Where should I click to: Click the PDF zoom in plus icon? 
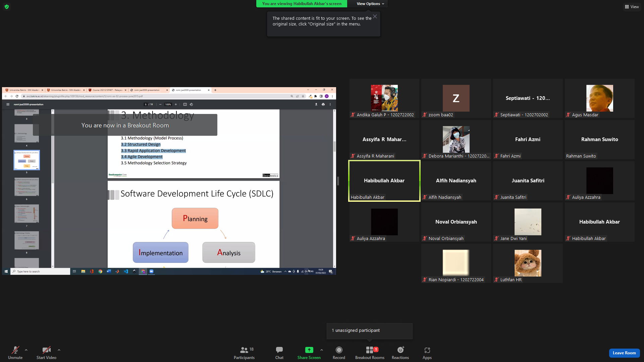tap(176, 104)
